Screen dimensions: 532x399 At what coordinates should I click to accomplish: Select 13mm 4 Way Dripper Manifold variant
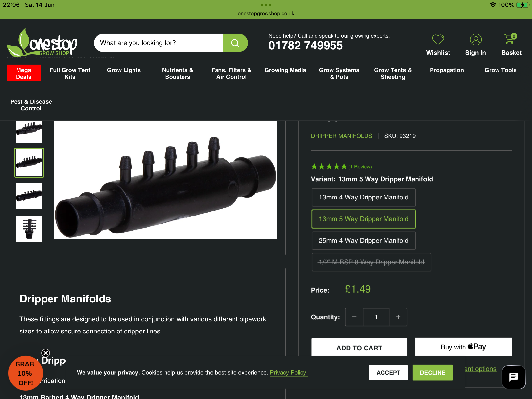point(364,197)
